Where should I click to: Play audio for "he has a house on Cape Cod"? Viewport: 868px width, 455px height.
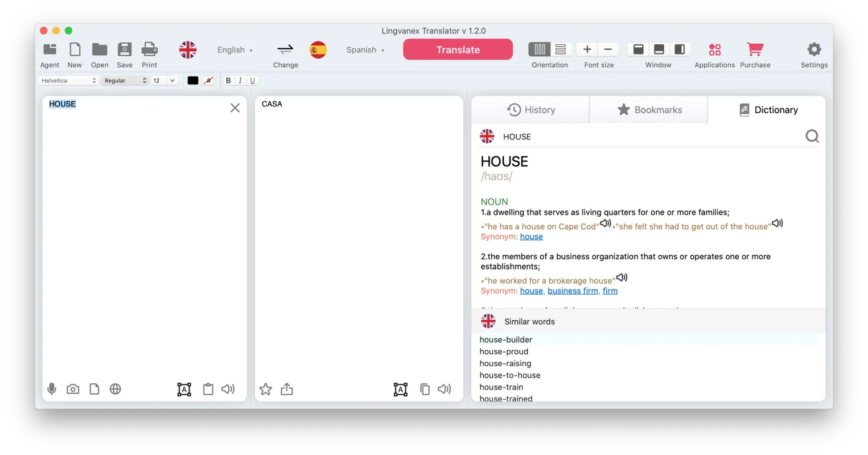[x=606, y=224]
